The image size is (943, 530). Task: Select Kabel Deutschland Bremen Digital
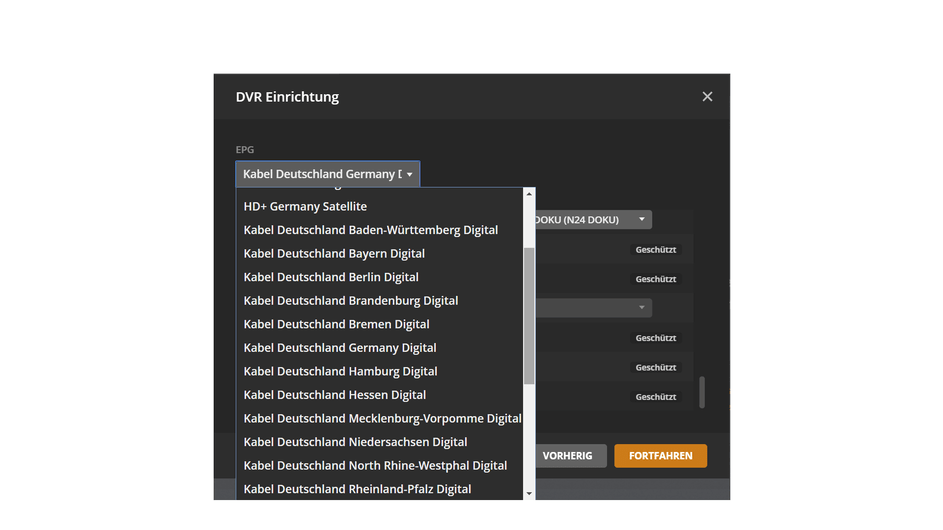(379, 324)
